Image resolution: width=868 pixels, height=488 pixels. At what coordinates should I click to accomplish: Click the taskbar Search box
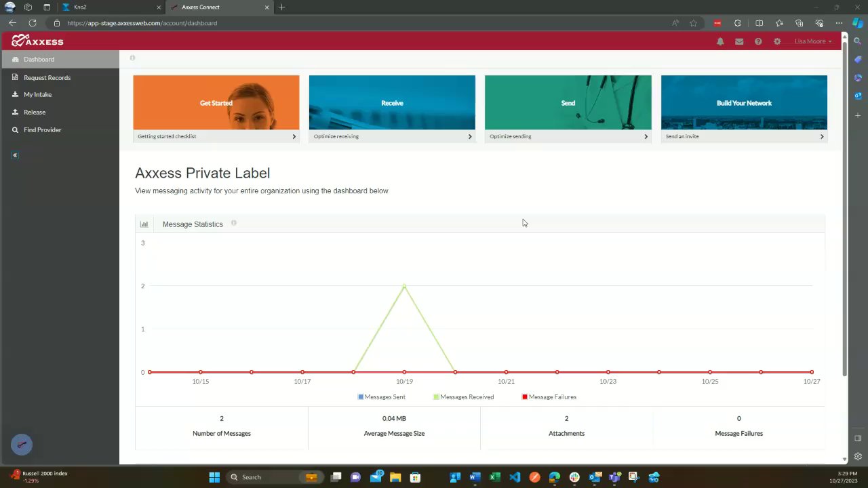coord(274,477)
